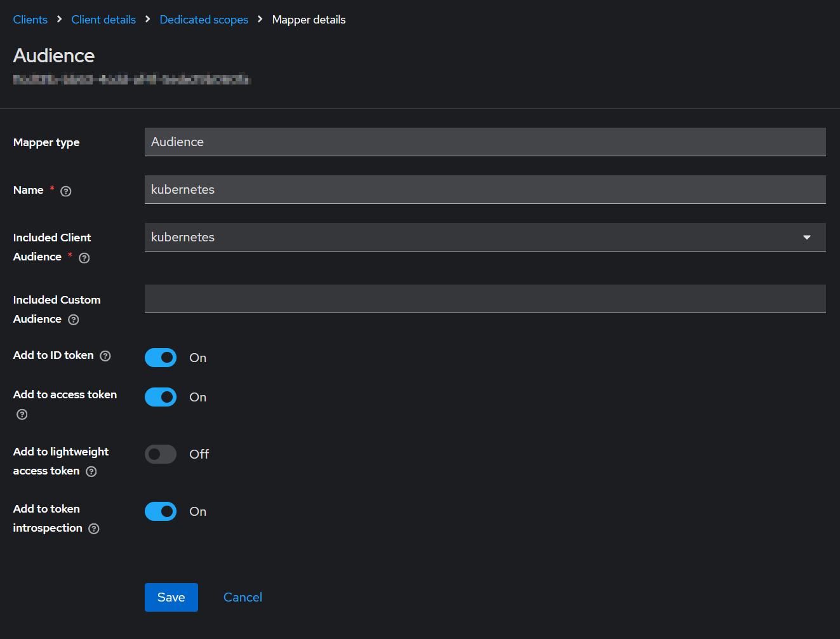Click the help icon next to Name
Image resolution: width=840 pixels, height=639 pixels.
[x=66, y=191]
